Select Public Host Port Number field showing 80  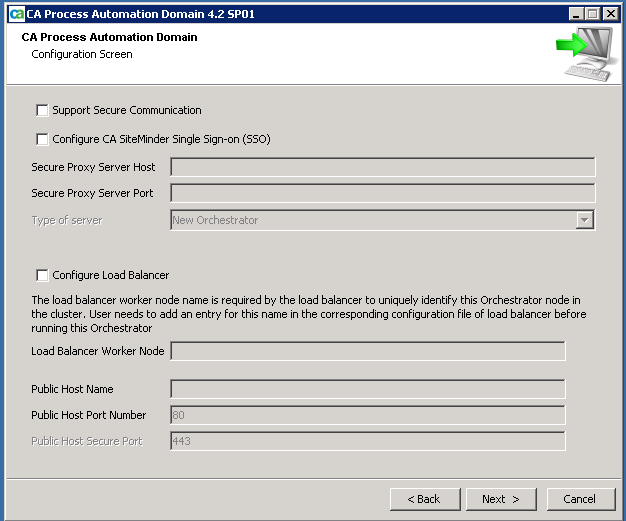[x=367, y=415]
